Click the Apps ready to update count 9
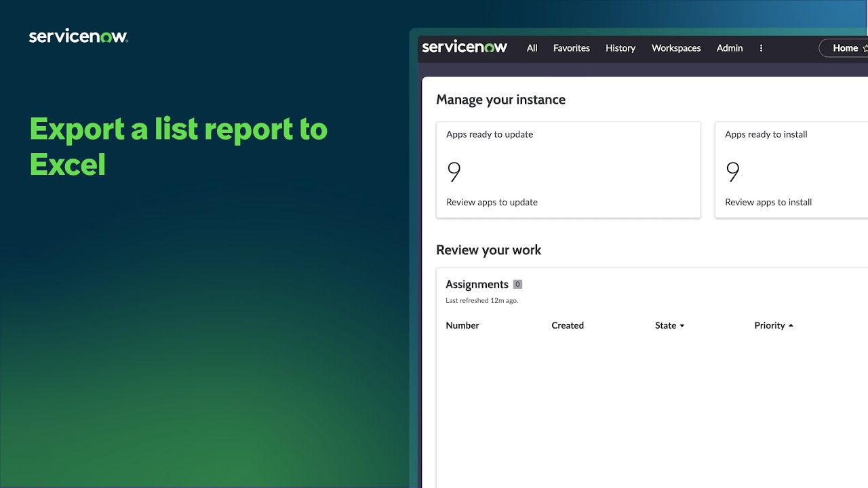This screenshot has height=488, width=868. click(x=453, y=172)
